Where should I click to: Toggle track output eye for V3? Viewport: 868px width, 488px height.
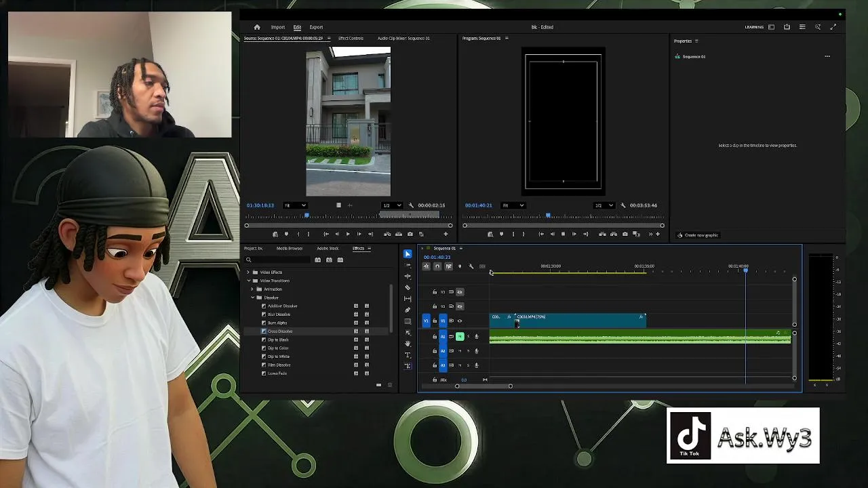(x=460, y=292)
